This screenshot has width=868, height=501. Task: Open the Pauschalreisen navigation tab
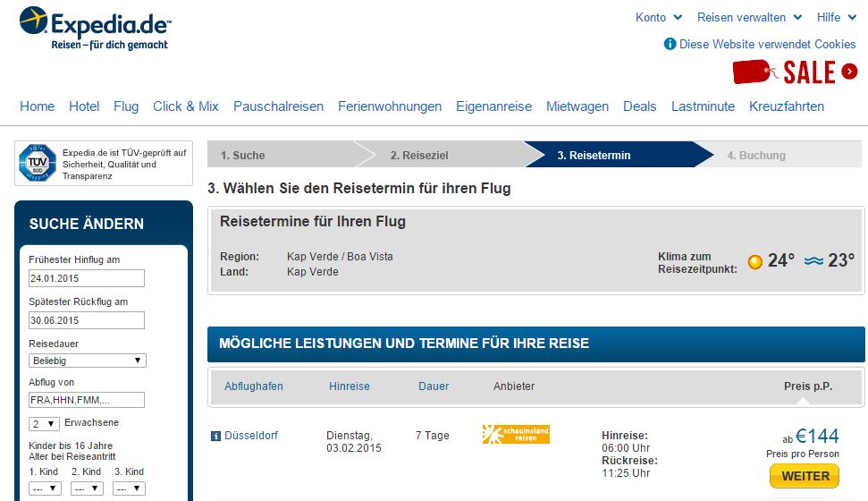click(x=278, y=106)
